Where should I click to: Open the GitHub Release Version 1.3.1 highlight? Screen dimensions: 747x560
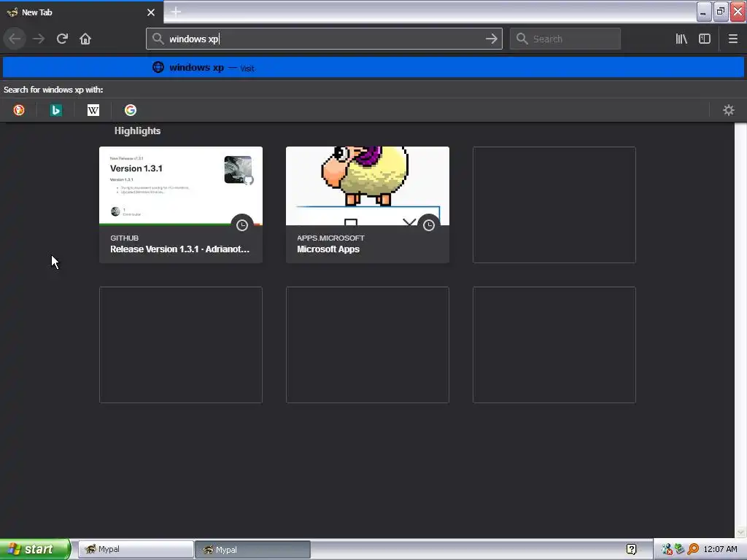click(x=181, y=205)
